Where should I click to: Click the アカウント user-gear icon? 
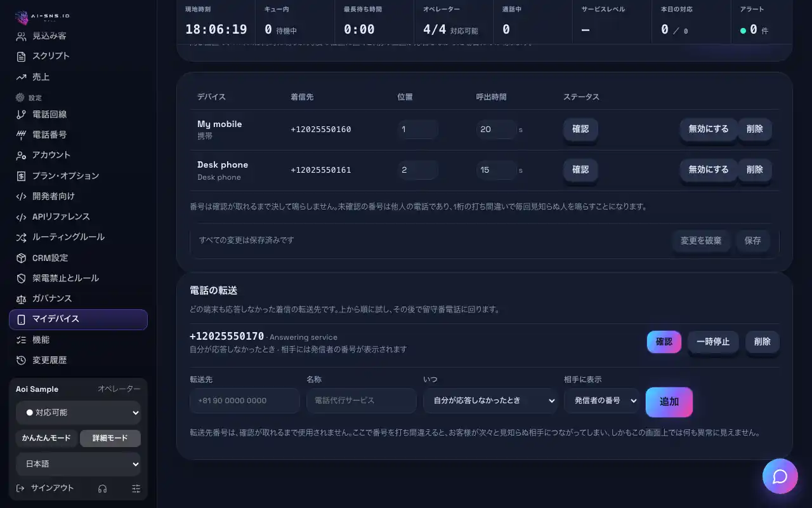pyautogui.click(x=21, y=156)
